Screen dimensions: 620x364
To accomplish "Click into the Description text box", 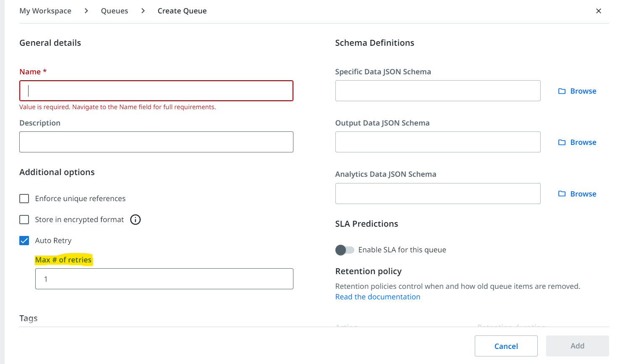I will click(x=156, y=142).
